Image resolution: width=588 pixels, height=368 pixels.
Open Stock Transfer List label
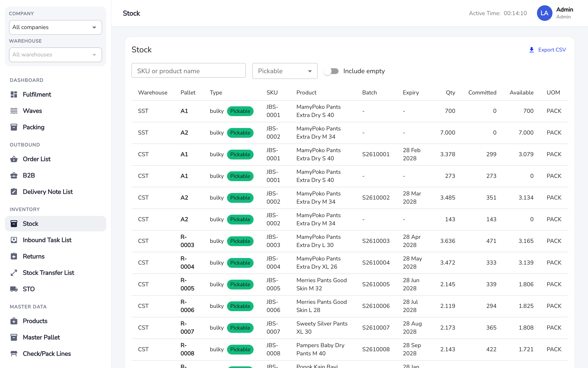point(48,273)
